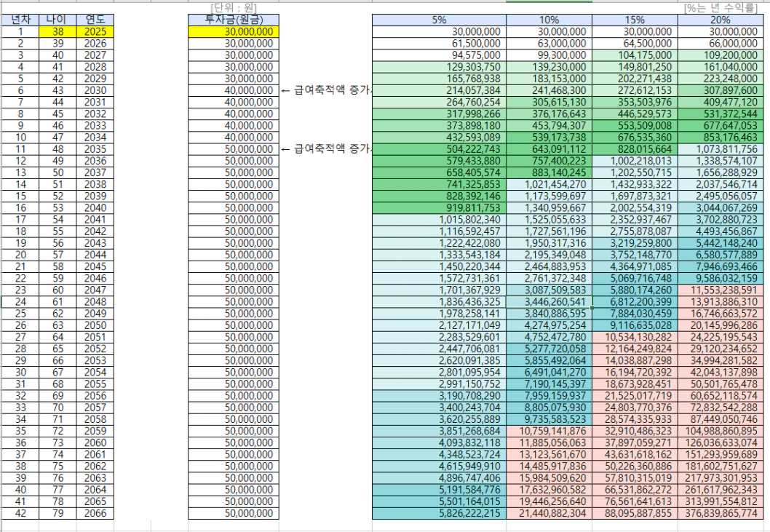Select the 연도 column header

tap(95, 20)
